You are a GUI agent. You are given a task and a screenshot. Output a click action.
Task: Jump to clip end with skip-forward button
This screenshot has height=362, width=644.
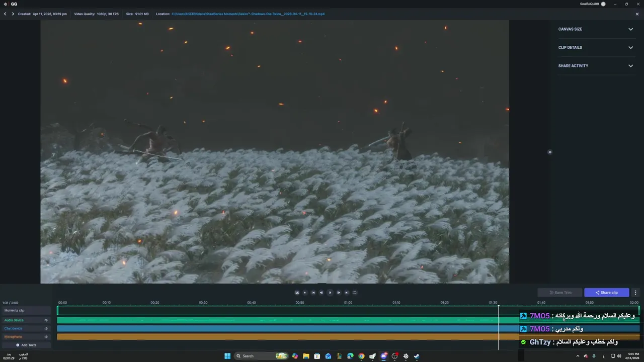point(347,293)
